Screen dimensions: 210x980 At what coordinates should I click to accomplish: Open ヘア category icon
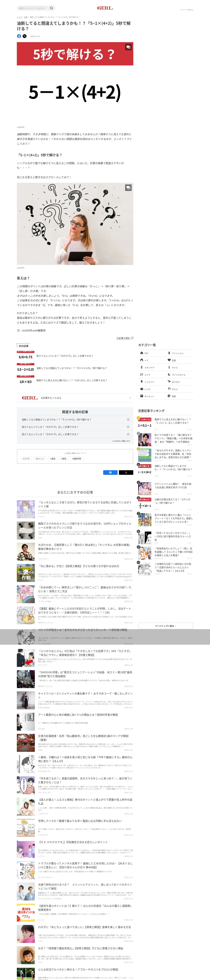[x=141, y=360]
